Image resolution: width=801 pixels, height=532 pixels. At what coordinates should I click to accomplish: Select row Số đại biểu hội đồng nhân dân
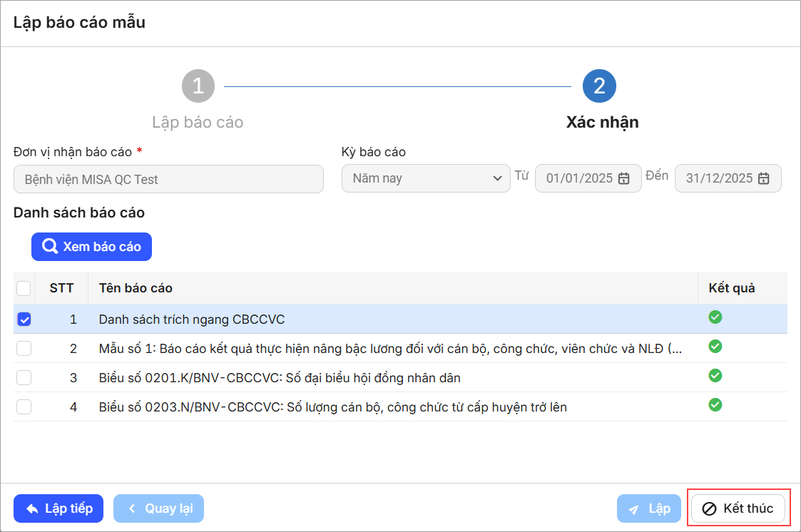(x=400, y=377)
